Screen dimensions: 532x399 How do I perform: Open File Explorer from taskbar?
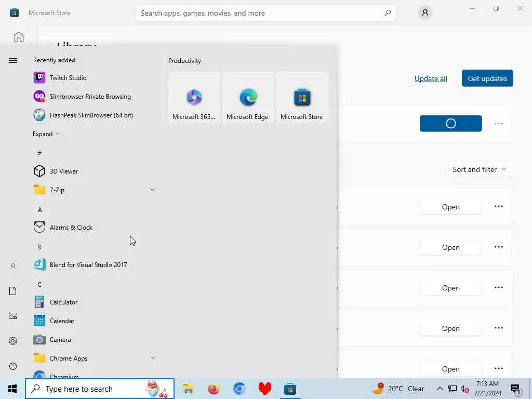pos(188,389)
